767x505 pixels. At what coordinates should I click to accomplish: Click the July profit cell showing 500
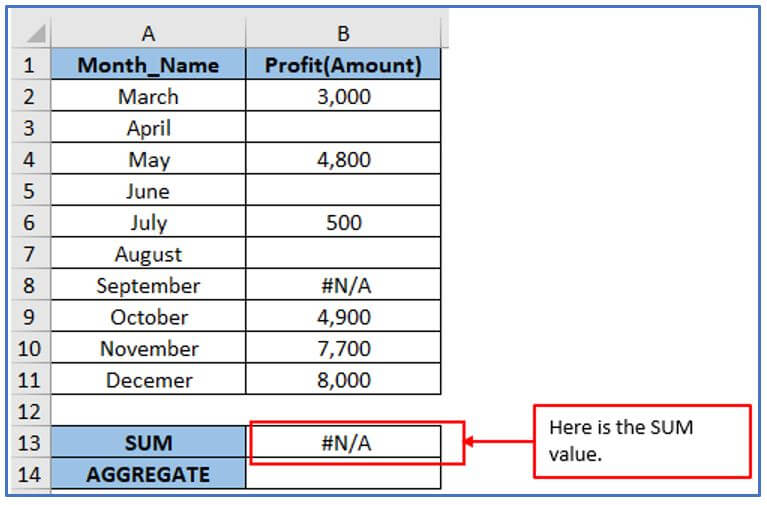pos(343,222)
